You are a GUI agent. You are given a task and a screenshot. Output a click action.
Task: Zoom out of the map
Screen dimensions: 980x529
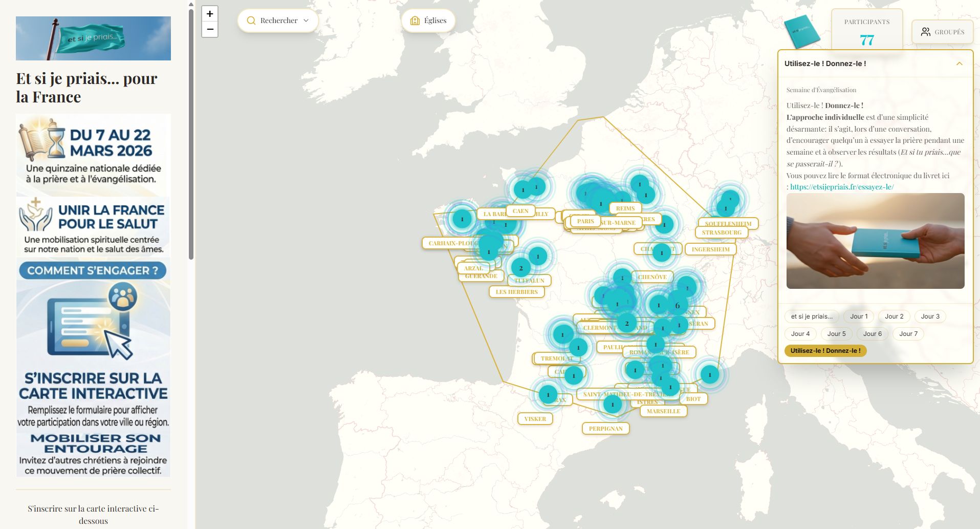click(x=210, y=30)
